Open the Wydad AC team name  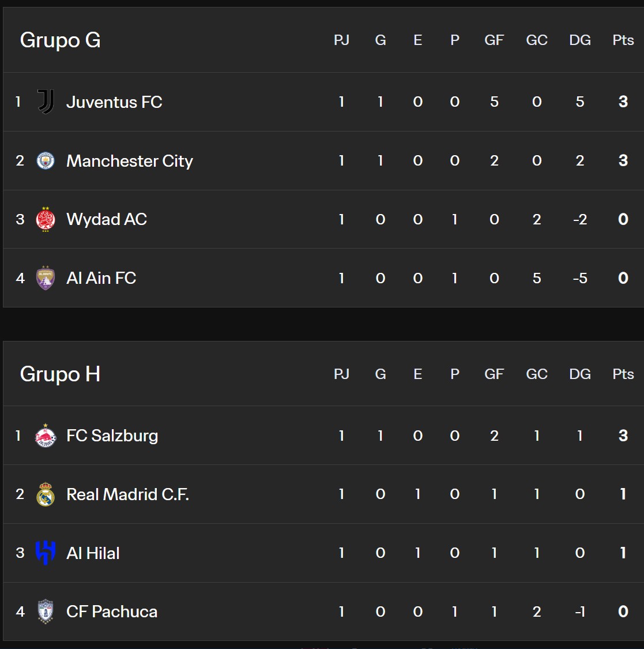point(107,220)
